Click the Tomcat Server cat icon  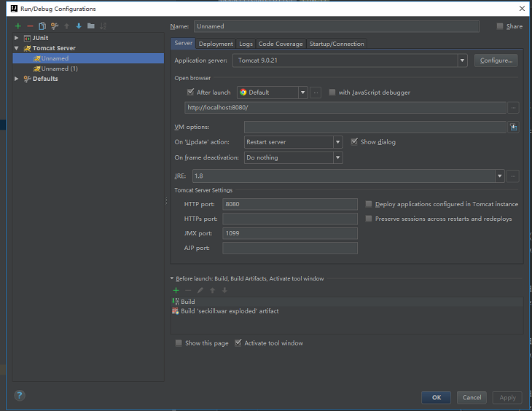click(x=28, y=48)
